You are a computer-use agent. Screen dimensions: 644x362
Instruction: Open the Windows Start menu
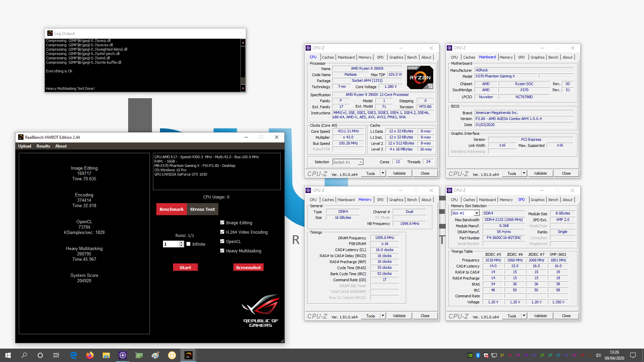[x=8, y=355]
